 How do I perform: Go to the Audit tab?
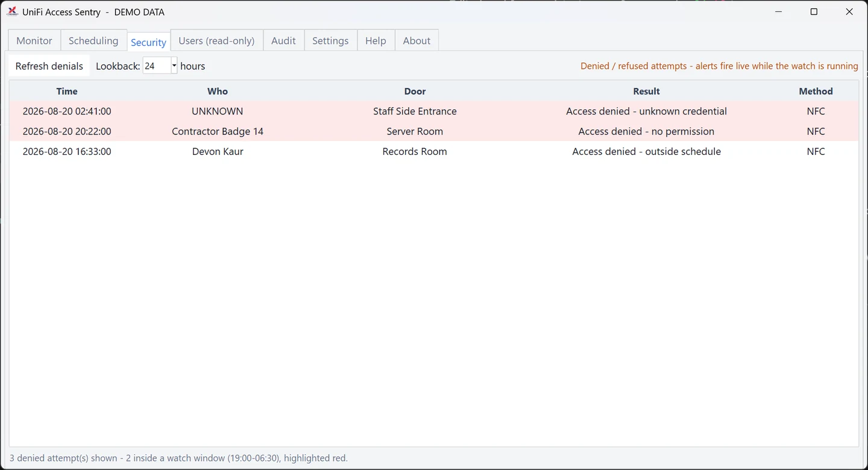(x=283, y=40)
